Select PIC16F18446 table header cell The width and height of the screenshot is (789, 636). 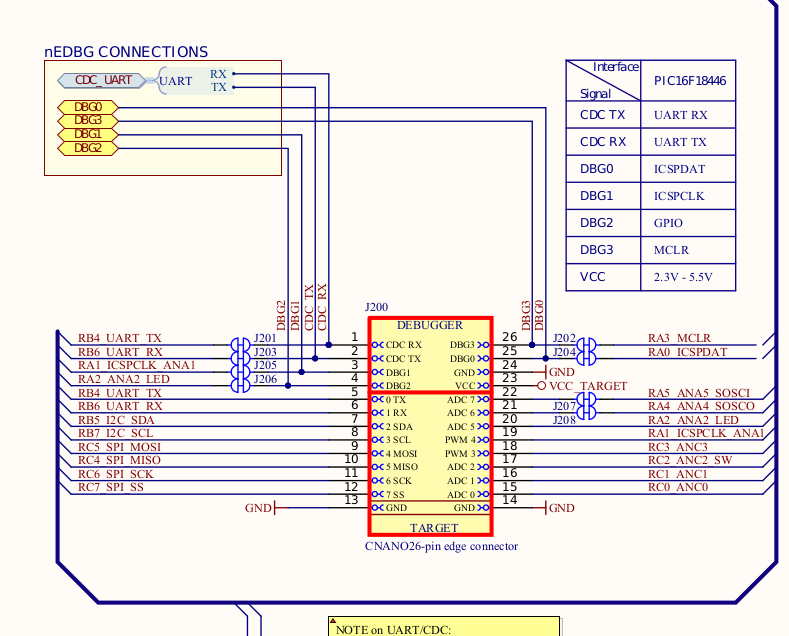coord(688,81)
